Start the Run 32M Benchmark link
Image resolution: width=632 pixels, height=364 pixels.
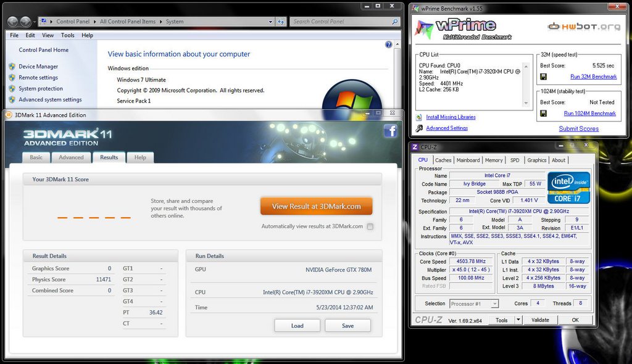pyautogui.click(x=593, y=77)
